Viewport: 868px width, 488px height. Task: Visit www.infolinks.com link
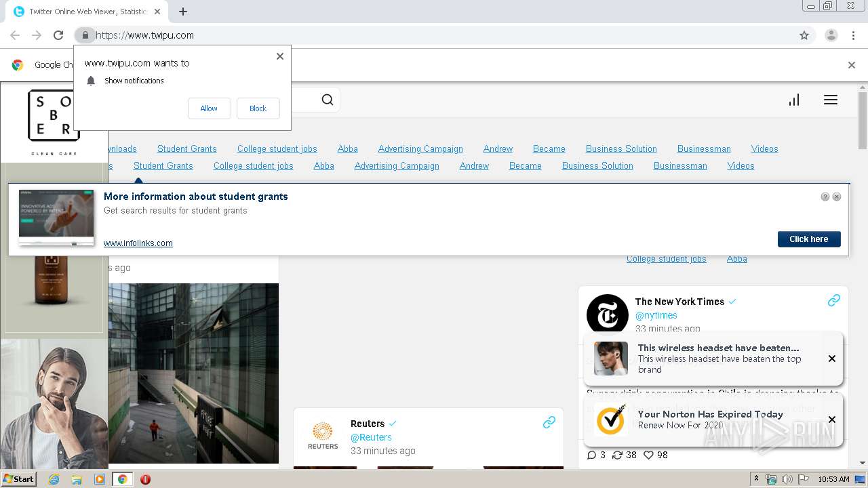(x=138, y=243)
